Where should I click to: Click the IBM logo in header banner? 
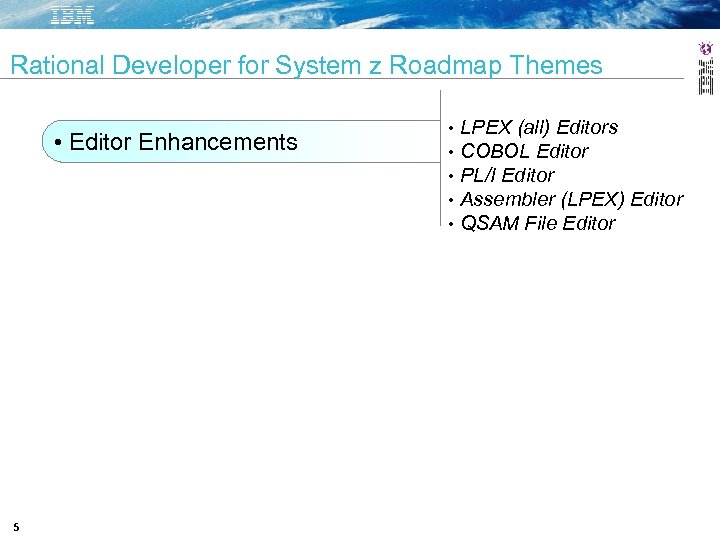pyautogui.click(x=73, y=15)
